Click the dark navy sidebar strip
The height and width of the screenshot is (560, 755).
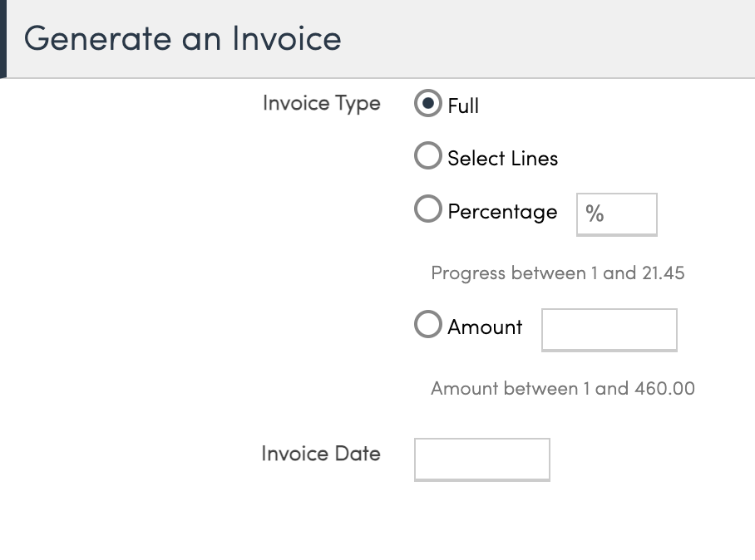(2, 39)
